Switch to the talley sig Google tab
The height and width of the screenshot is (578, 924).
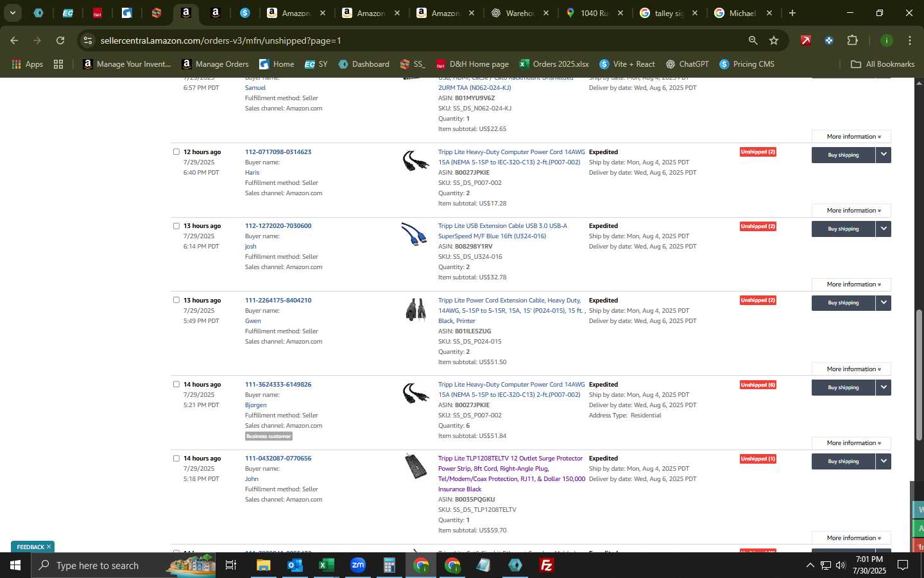pos(667,13)
